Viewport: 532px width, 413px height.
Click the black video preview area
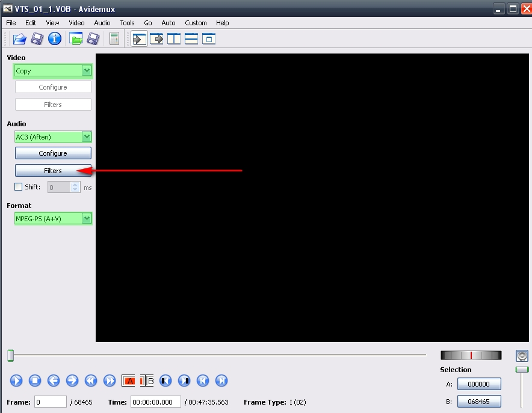pos(312,198)
